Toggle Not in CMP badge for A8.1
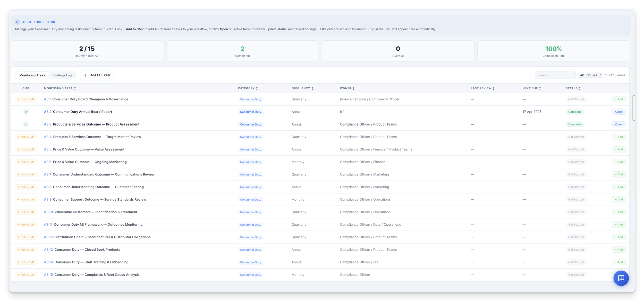The height and width of the screenshot is (301, 644). [x=26, y=99]
